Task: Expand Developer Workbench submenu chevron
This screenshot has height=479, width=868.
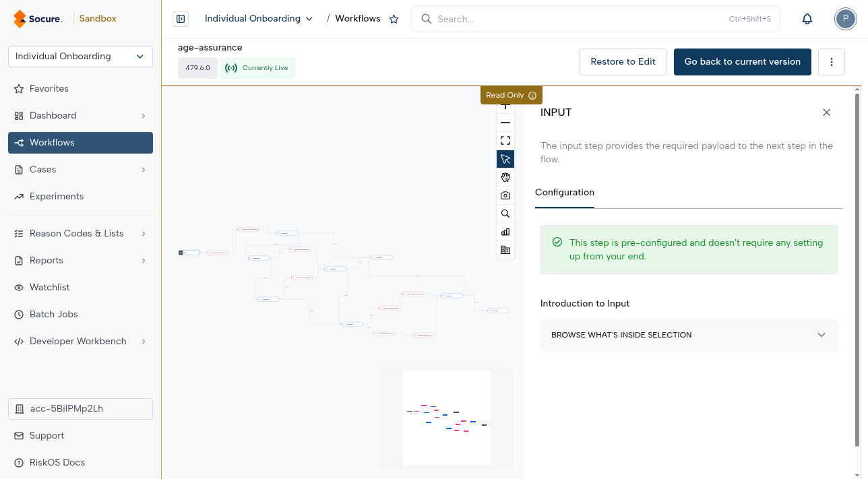Action: pos(144,342)
